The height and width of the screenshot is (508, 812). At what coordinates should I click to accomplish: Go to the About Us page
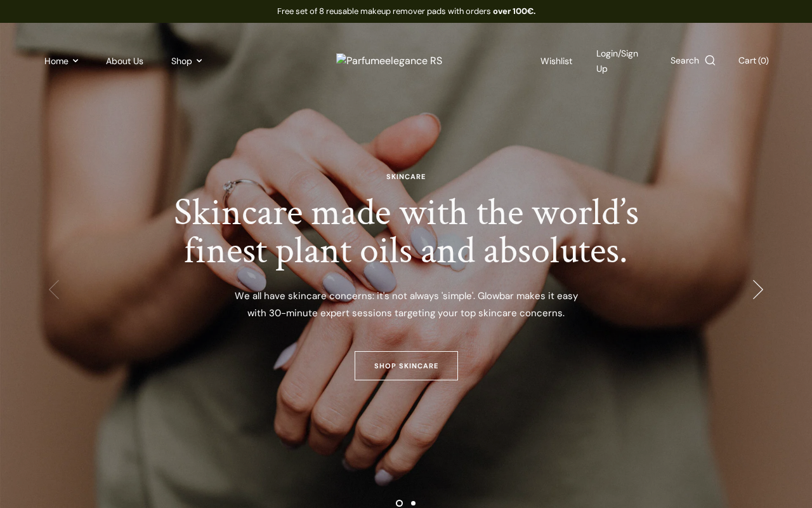pos(124,61)
